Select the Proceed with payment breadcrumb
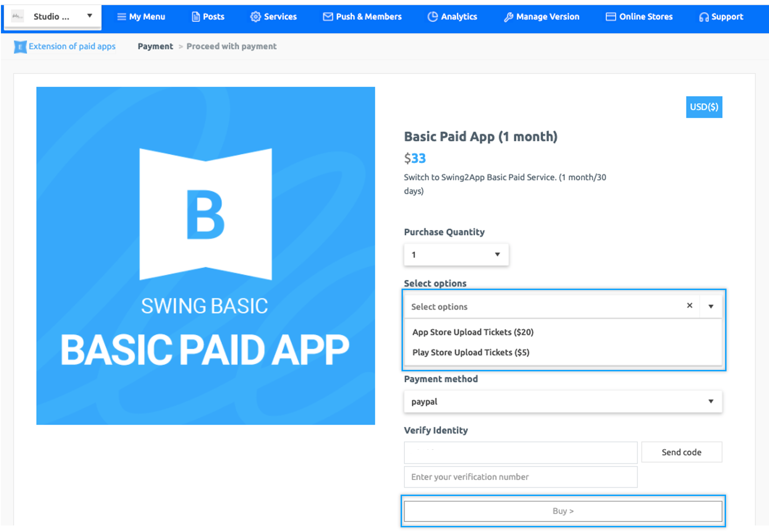This screenshot has height=532, width=769. coord(232,46)
